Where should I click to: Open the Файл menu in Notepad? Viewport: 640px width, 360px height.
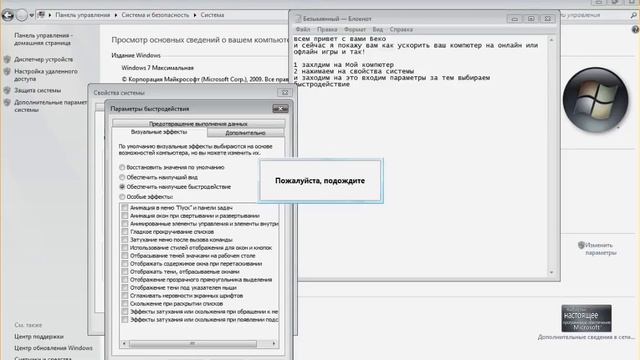point(302,29)
